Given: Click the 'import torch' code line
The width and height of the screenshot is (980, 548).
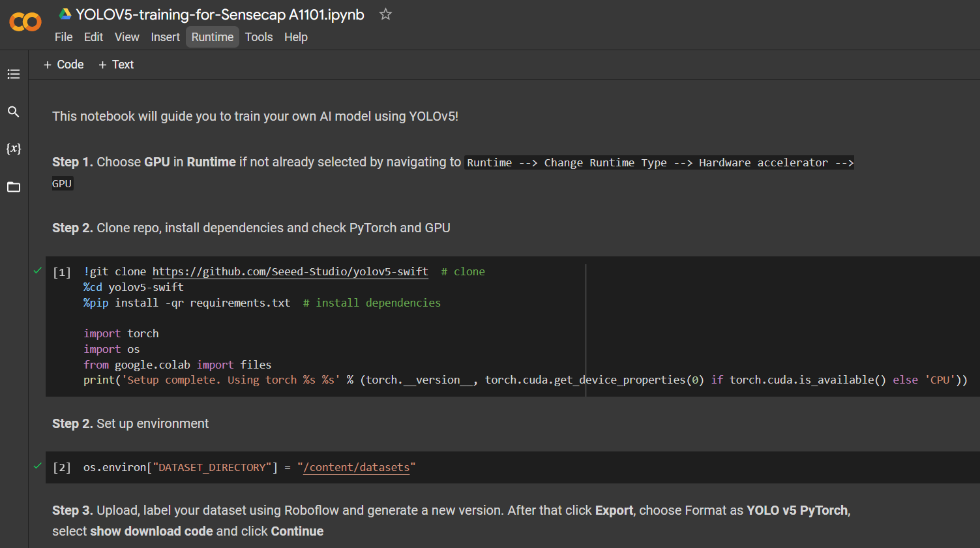Looking at the screenshot, I should tap(121, 333).
